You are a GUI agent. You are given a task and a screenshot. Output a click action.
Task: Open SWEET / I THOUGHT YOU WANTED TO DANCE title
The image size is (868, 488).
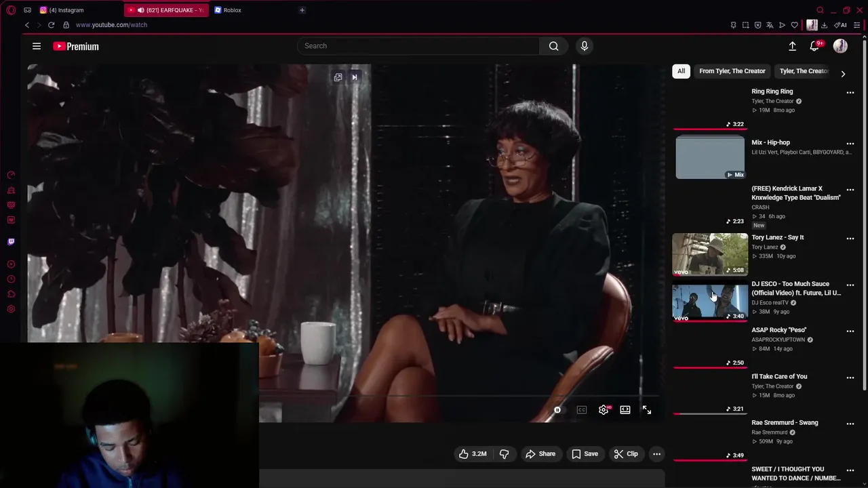pos(796,474)
